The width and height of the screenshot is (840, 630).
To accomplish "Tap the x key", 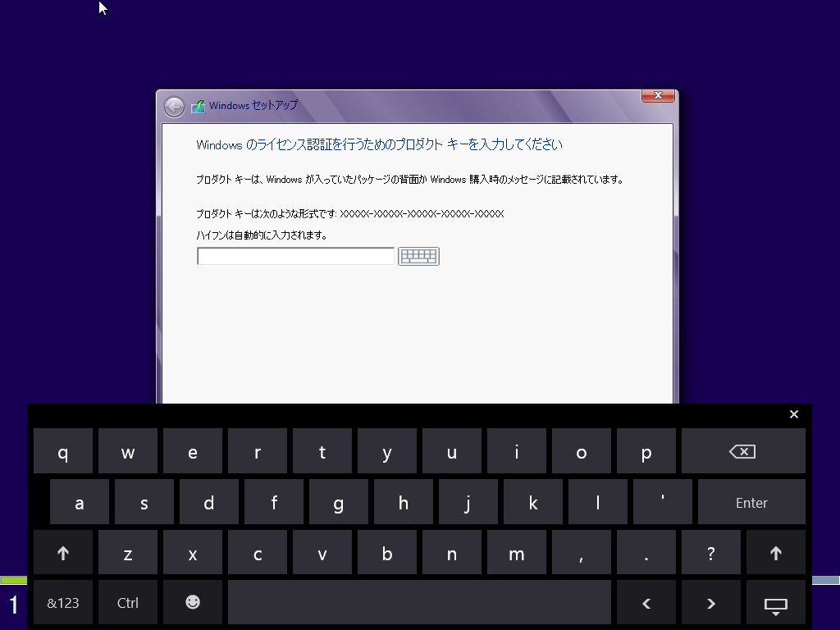I will (x=193, y=552).
